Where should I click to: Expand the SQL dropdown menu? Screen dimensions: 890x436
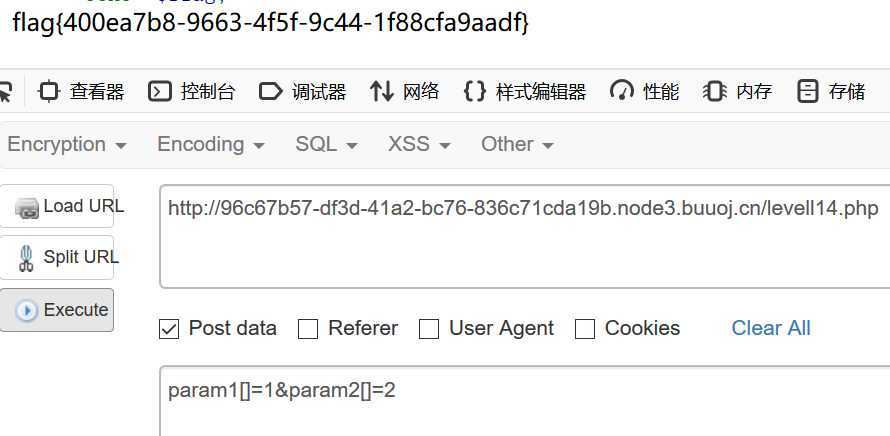pyautogui.click(x=326, y=144)
